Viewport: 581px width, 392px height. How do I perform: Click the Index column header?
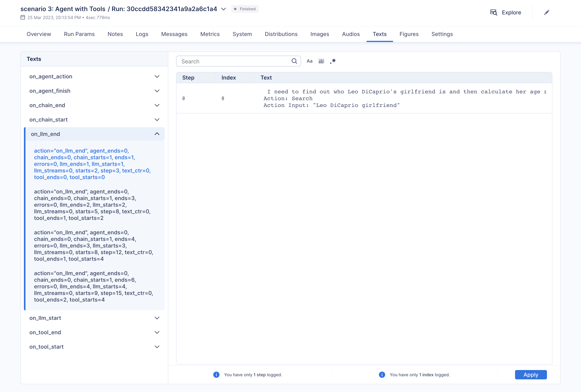[x=228, y=78]
